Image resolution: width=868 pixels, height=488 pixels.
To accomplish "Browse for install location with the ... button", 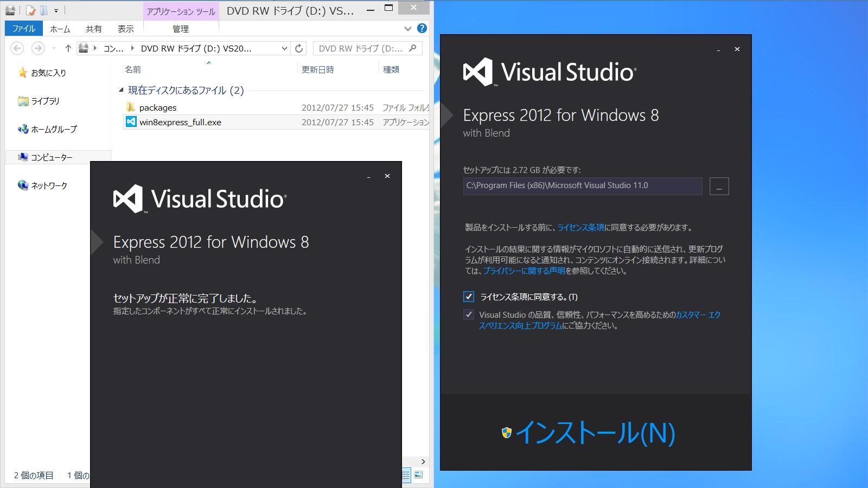I will [719, 186].
